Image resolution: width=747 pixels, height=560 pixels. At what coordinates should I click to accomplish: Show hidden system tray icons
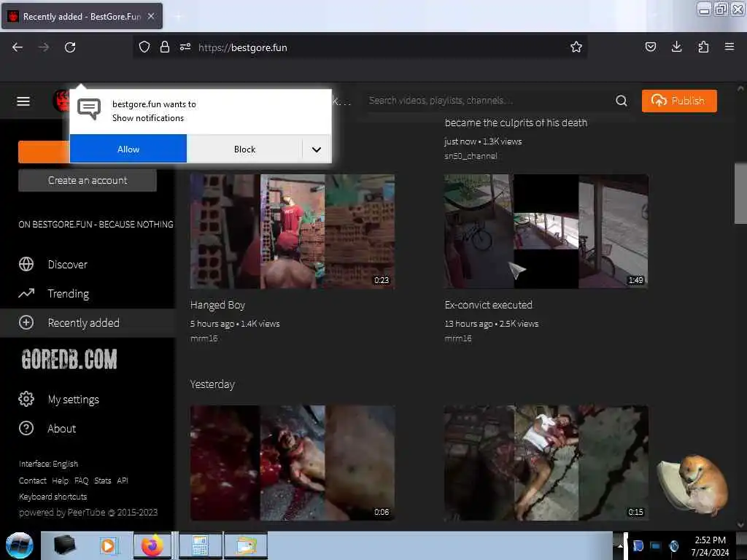620,545
